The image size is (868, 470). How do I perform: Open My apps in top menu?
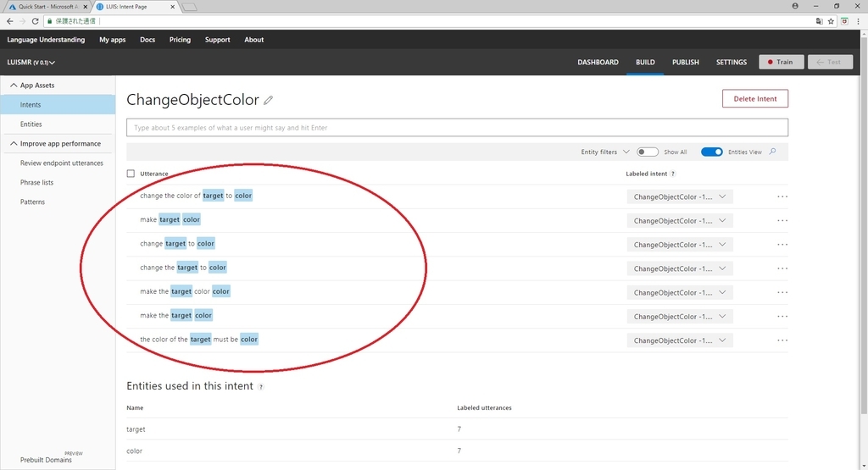point(113,40)
